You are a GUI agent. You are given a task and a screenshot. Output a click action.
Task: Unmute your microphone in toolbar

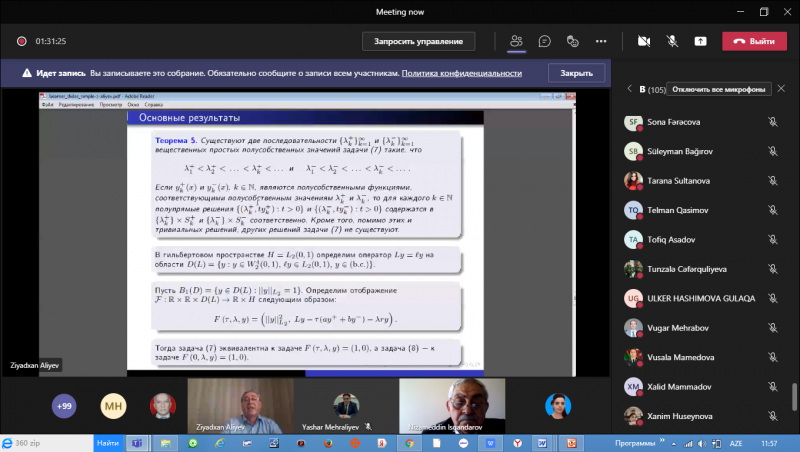pos(672,41)
